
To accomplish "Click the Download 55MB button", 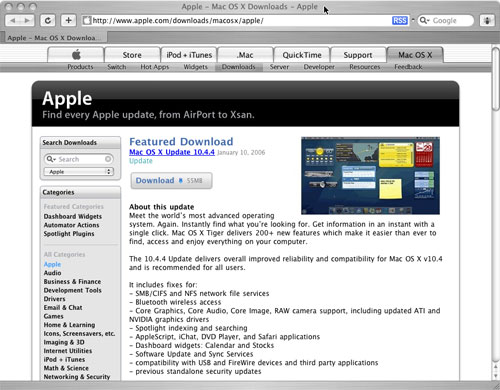I will tap(171, 180).
